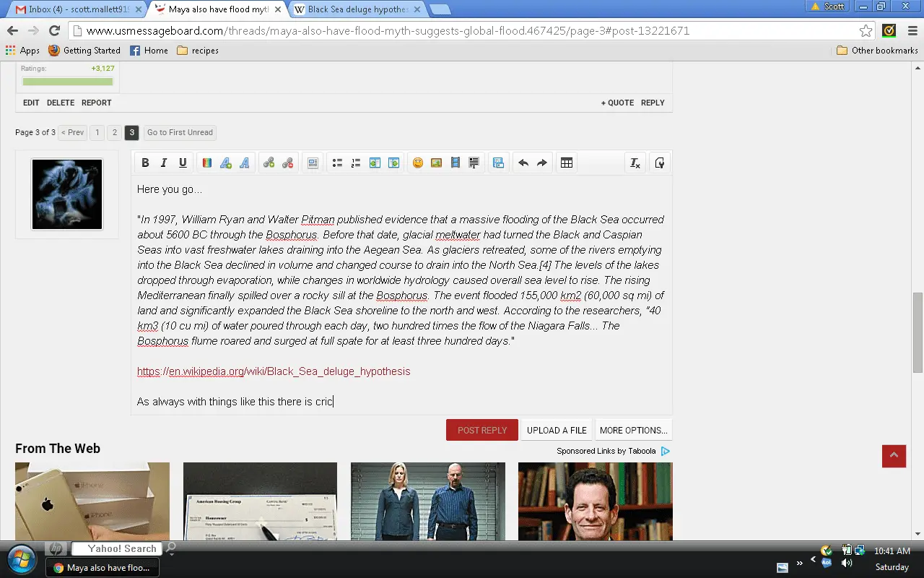Image resolution: width=924 pixels, height=578 pixels.
Task: Open the text alignment tool
Action: click(x=313, y=163)
